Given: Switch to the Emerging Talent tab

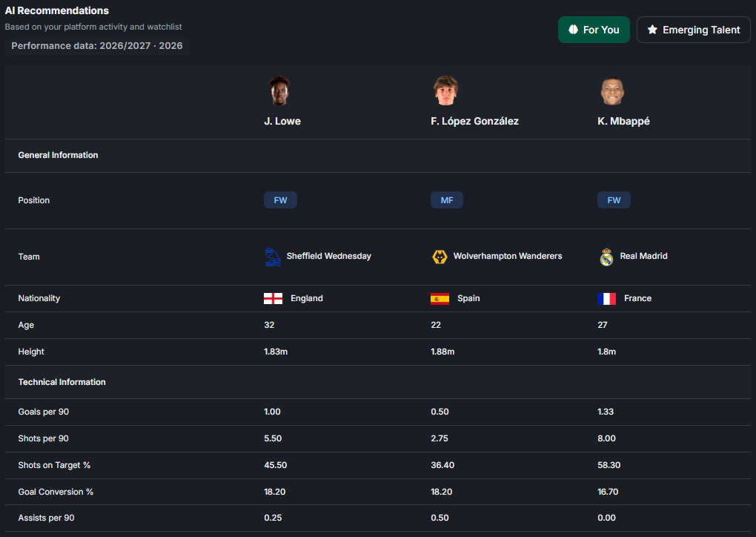Looking at the screenshot, I should [x=693, y=30].
